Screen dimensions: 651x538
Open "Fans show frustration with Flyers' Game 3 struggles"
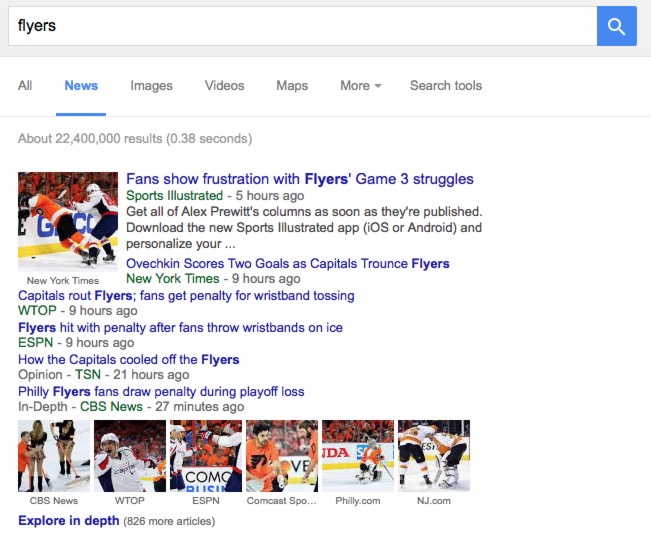pos(300,179)
